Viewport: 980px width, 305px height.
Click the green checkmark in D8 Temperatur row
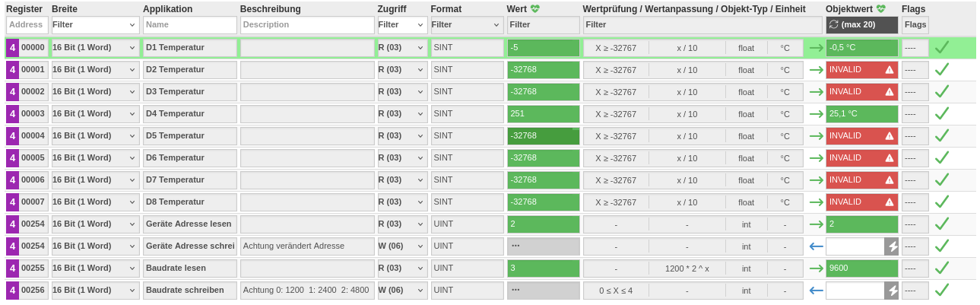(x=942, y=202)
